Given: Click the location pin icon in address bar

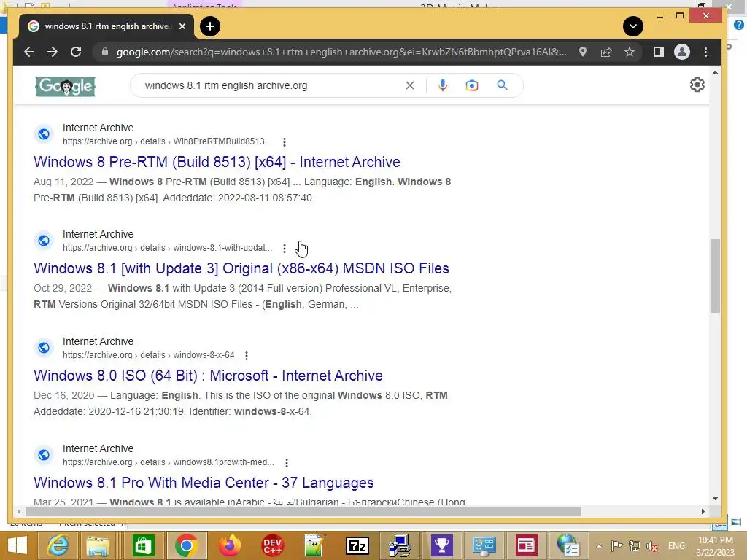Looking at the screenshot, I should (583, 52).
